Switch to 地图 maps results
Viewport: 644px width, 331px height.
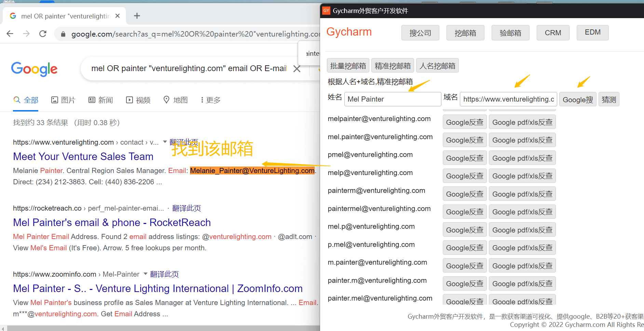tap(176, 100)
